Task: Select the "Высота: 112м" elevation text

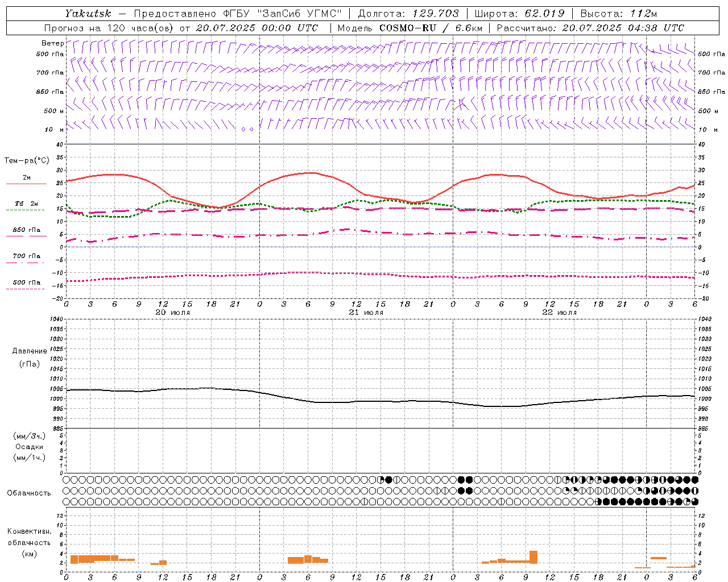Action: click(619, 14)
